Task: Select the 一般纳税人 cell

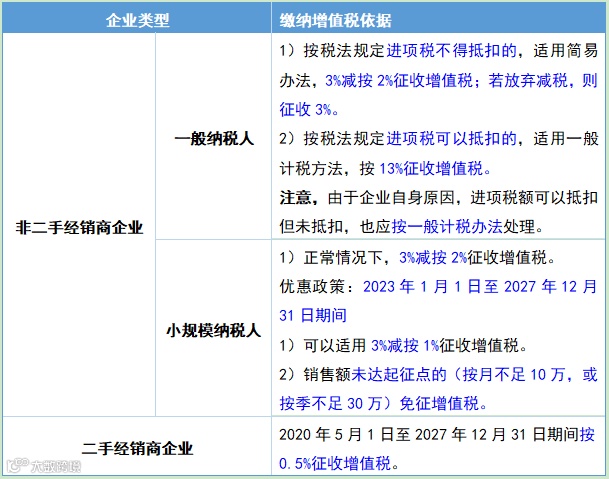Action: click(x=214, y=138)
